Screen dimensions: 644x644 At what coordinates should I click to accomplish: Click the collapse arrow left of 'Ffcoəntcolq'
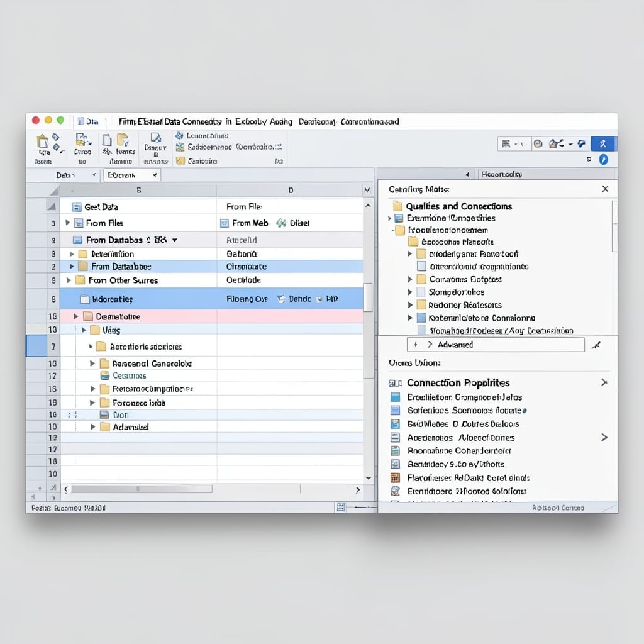[467, 175]
